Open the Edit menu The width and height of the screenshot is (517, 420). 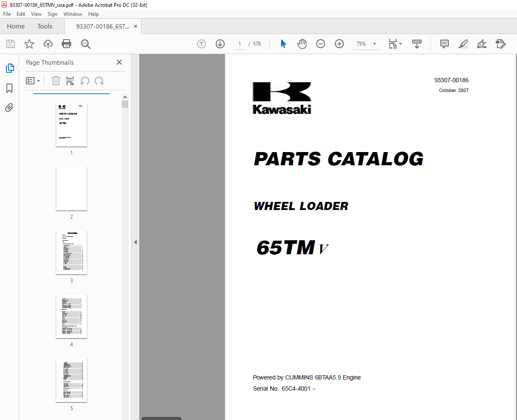[x=21, y=14]
